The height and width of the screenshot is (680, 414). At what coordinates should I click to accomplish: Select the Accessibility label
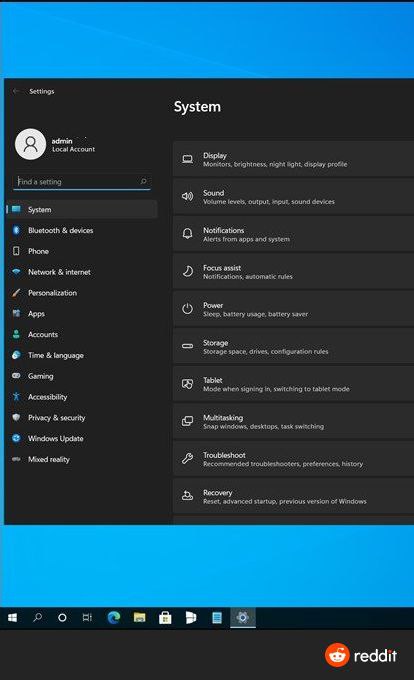coord(48,397)
